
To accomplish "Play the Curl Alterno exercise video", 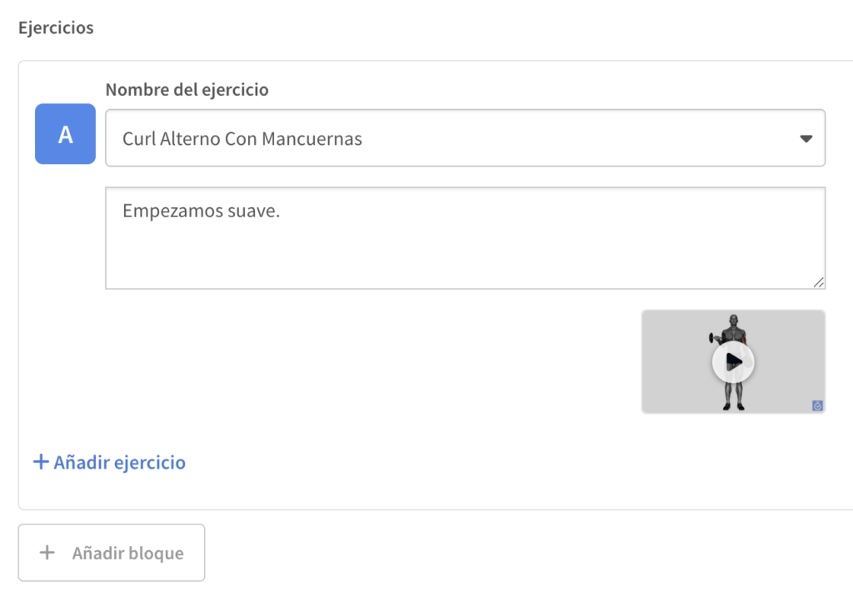I will pyautogui.click(x=733, y=361).
